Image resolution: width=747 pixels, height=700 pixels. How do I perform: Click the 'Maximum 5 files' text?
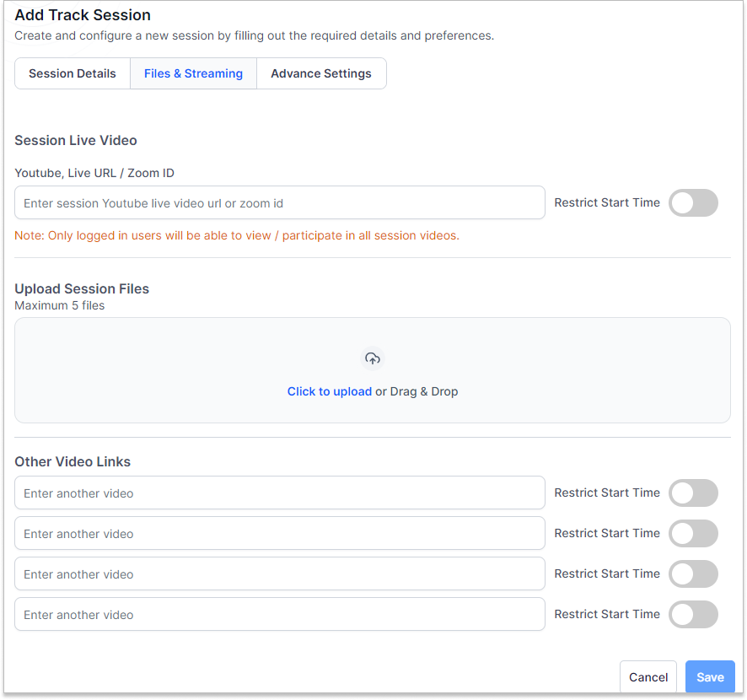point(60,305)
